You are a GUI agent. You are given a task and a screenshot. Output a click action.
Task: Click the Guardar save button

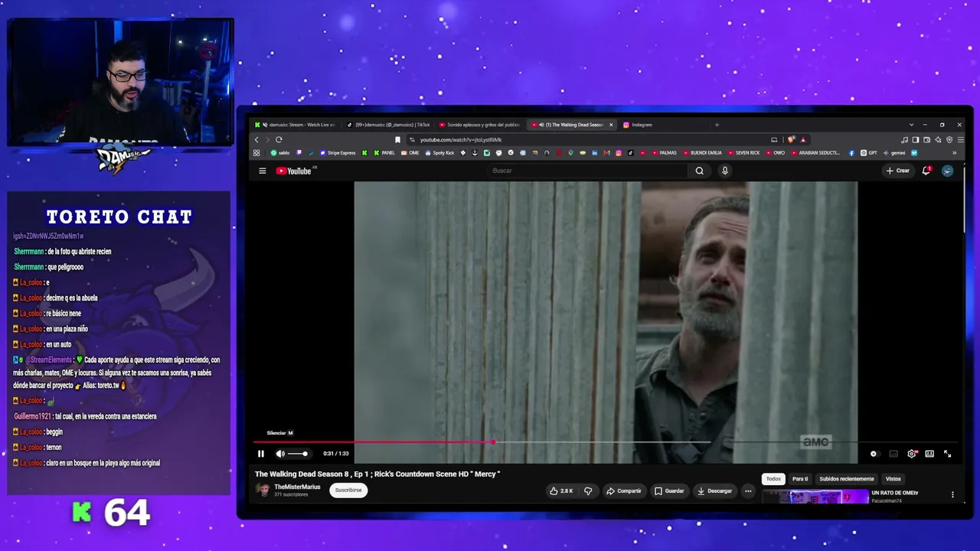pyautogui.click(x=669, y=491)
